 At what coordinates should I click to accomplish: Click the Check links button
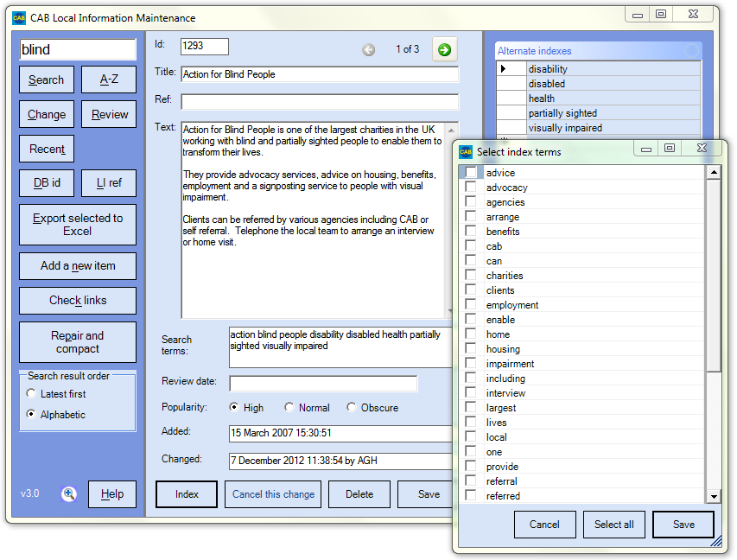(x=78, y=301)
